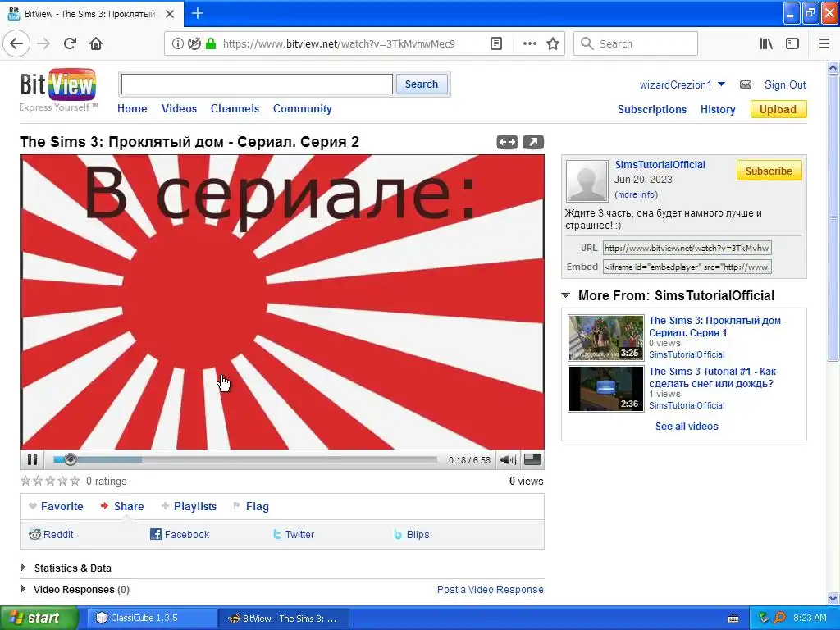Image resolution: width=840 pixels, height=630 pixels.
Task: Reload the current BitView page
Action: [70, 43]
